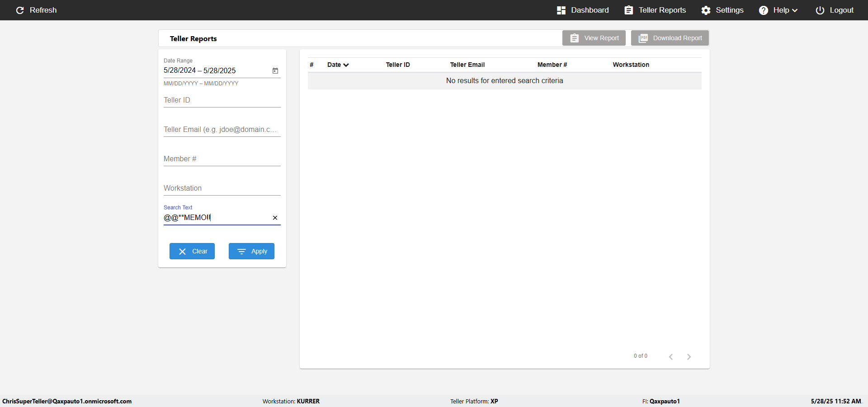Click the Logout button
The height and width of the screenshot is (407, 868).
[835, 10]
